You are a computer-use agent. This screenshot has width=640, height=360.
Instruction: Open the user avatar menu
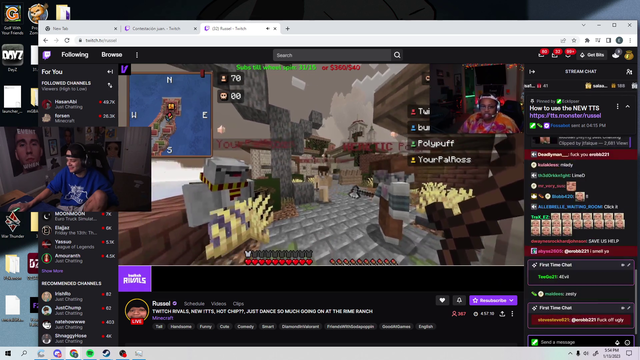click(629, 55)
